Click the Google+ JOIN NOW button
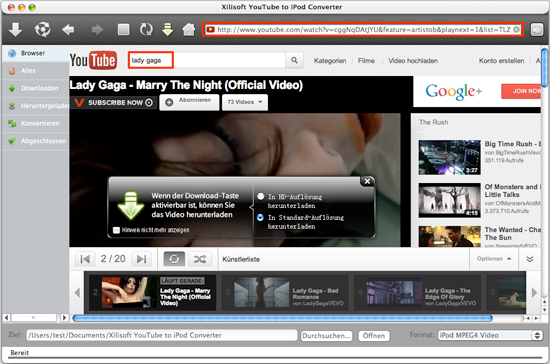Viewport: 550px width, 364px height. click(522, 91)
